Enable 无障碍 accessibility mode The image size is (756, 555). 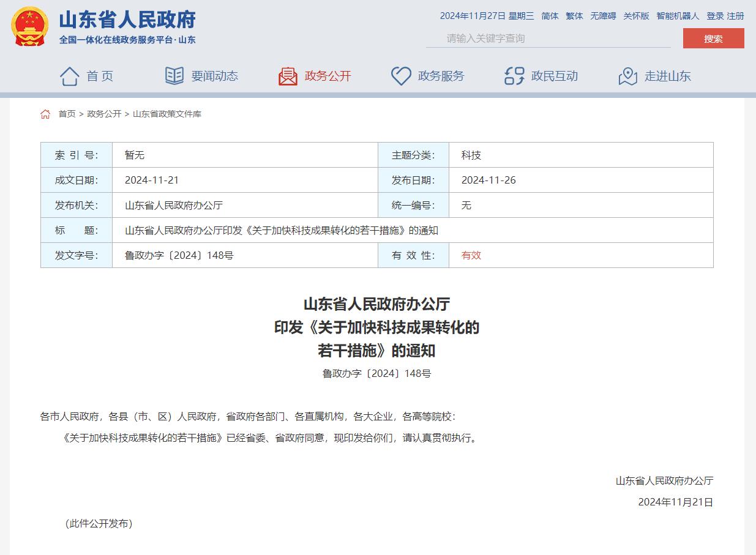tap(603, 16)
